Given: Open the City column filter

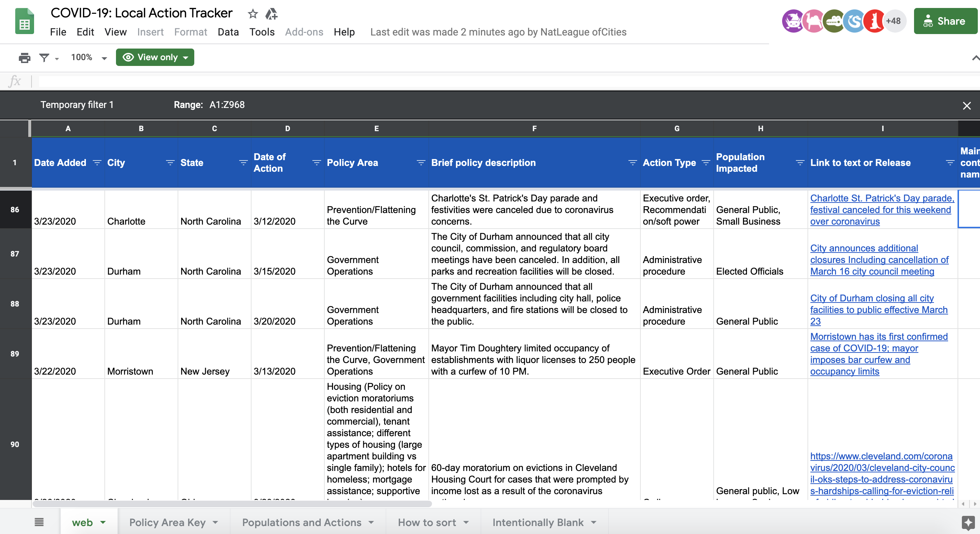Looking at the screenshot, I should coord(170,163).
